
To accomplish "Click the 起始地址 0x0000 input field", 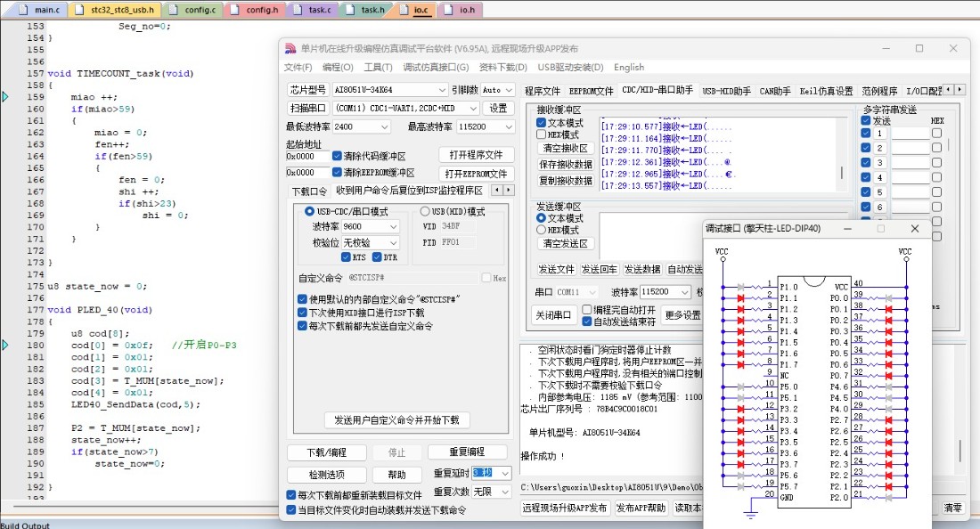I will [307, 156].
